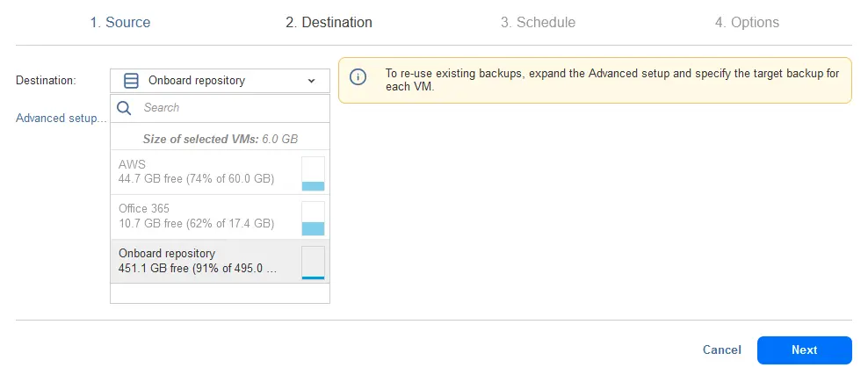Click the Onboard repository usage bar
The image size is (868, 382).
point(314,263)
